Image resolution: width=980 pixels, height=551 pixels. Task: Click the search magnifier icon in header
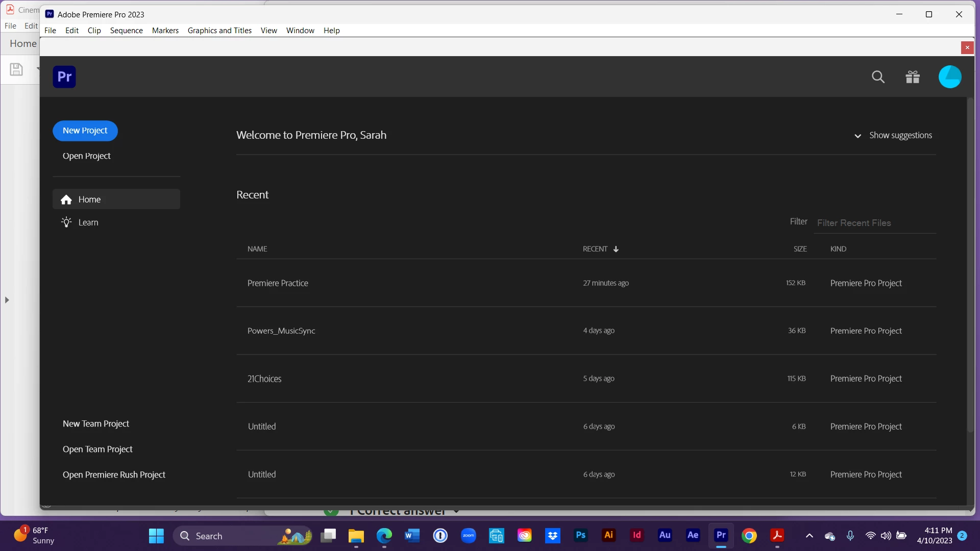coord(878,77)
